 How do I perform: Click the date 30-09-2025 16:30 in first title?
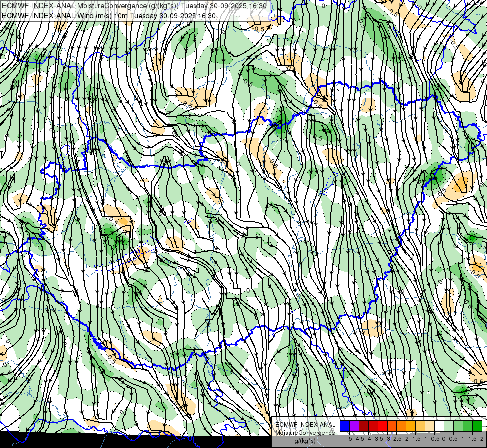(x=238, y=6)
